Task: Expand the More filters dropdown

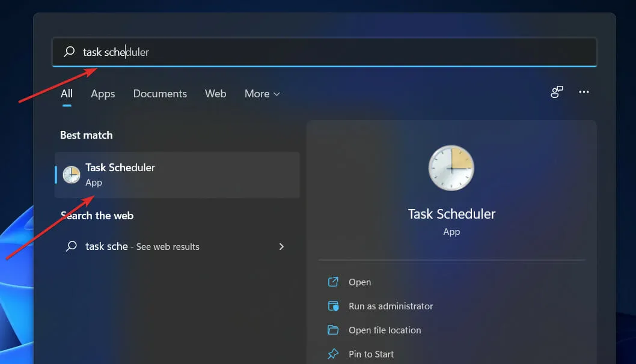Action: 261,94
